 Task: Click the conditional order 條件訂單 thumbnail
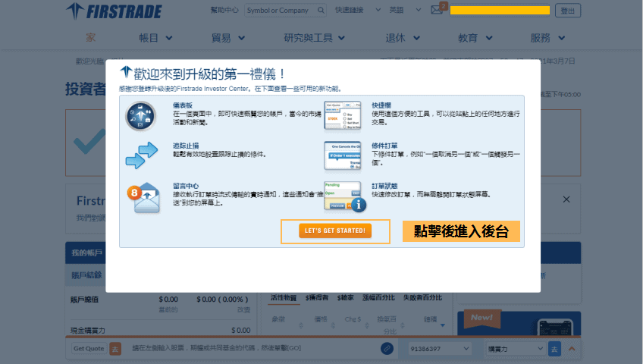pyautogui.click(x=343, y=155)
